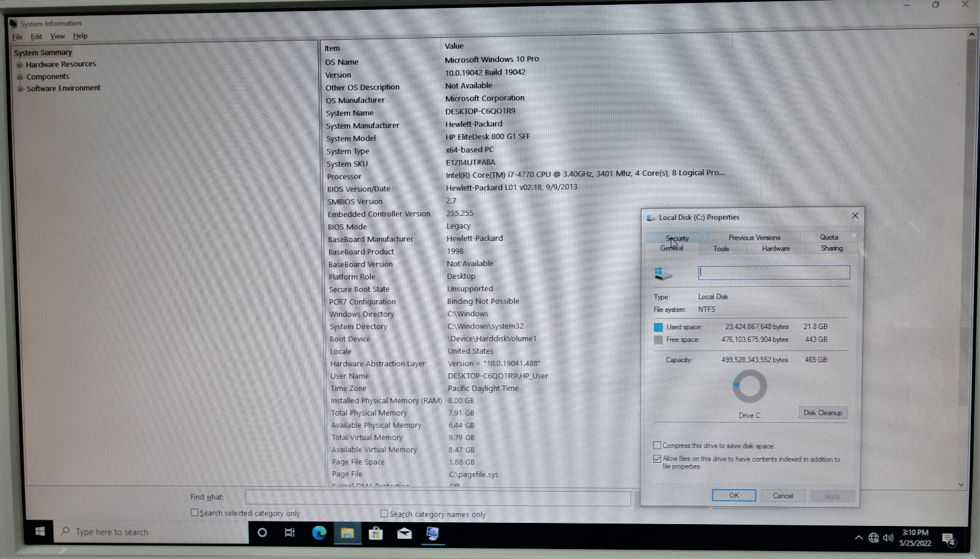
Task: Switch to Security tab
Action: (x=677, y=238)
